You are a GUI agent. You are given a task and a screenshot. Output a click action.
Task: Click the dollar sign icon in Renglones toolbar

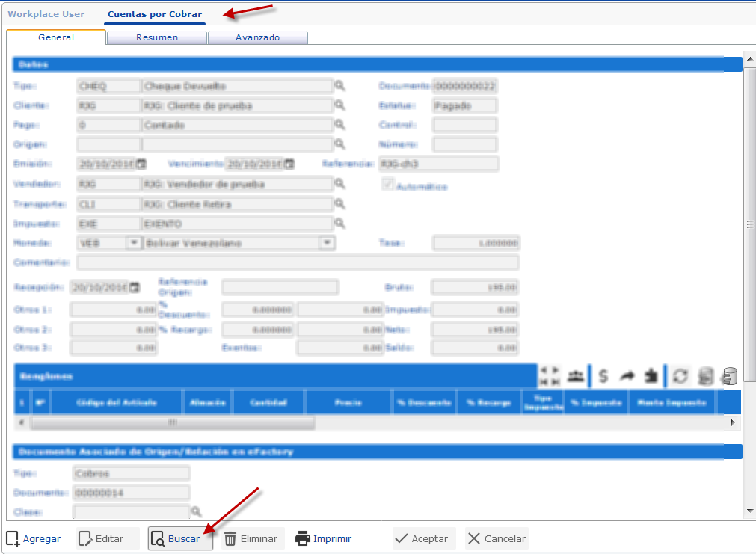tap(603, 375)
